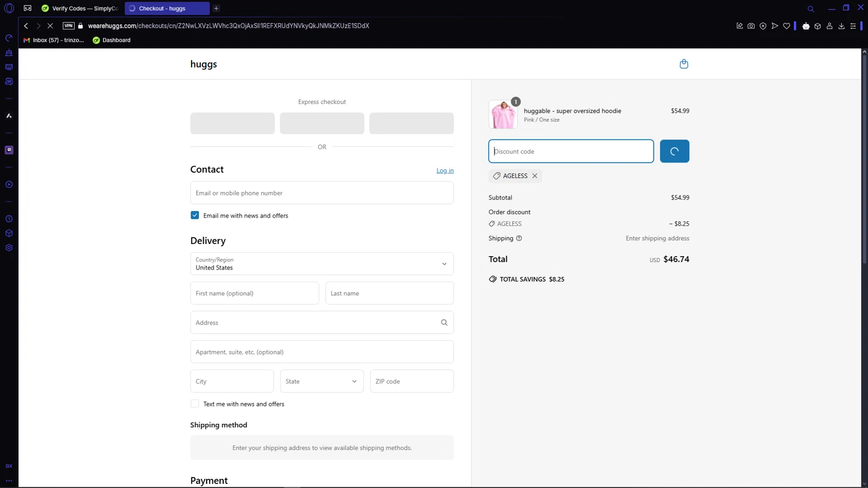Image resolution: width=868 pixels, height=488 pixels.
Task: Open toolbar extensions cube icon
Action: [818, 26]
